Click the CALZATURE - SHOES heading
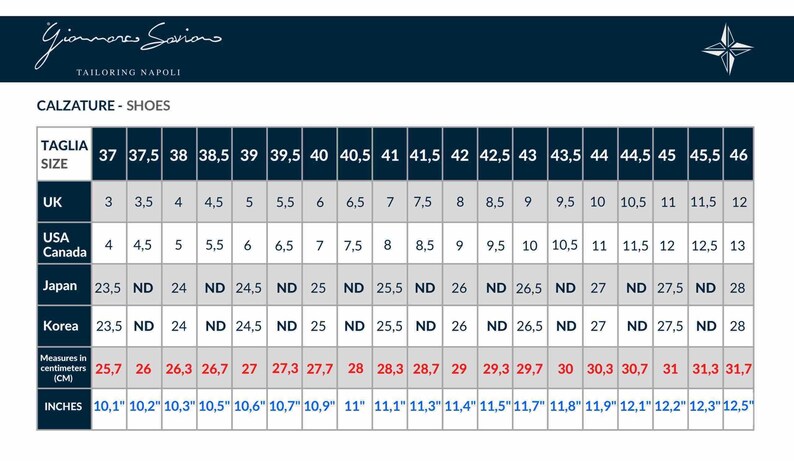 (103, 105)
